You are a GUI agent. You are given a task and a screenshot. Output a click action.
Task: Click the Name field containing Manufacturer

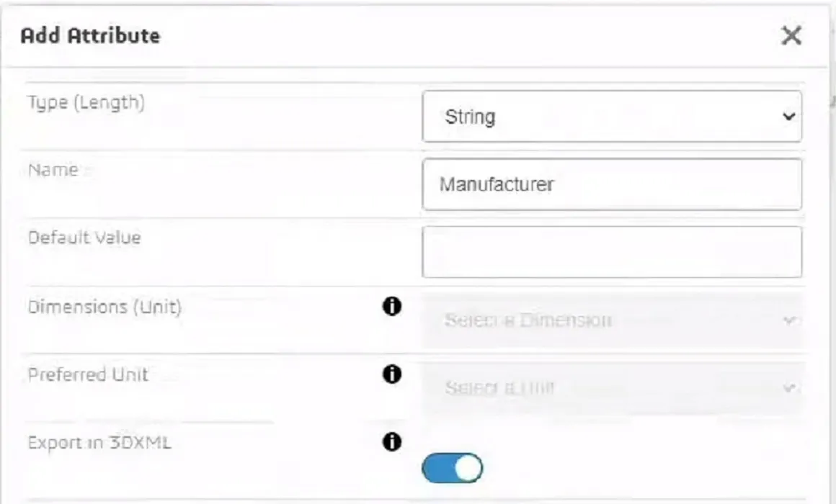click(611, 184)
